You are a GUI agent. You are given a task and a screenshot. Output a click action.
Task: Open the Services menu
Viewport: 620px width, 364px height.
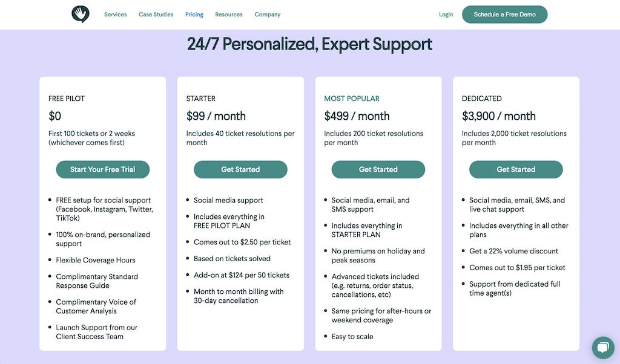115,15
